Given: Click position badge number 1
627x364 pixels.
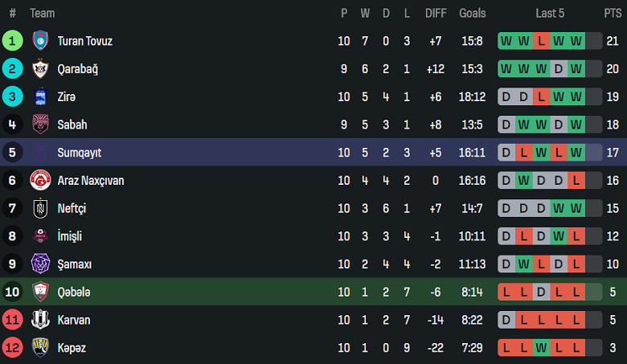Looking at the screenshot, I should tap(13, 41).
